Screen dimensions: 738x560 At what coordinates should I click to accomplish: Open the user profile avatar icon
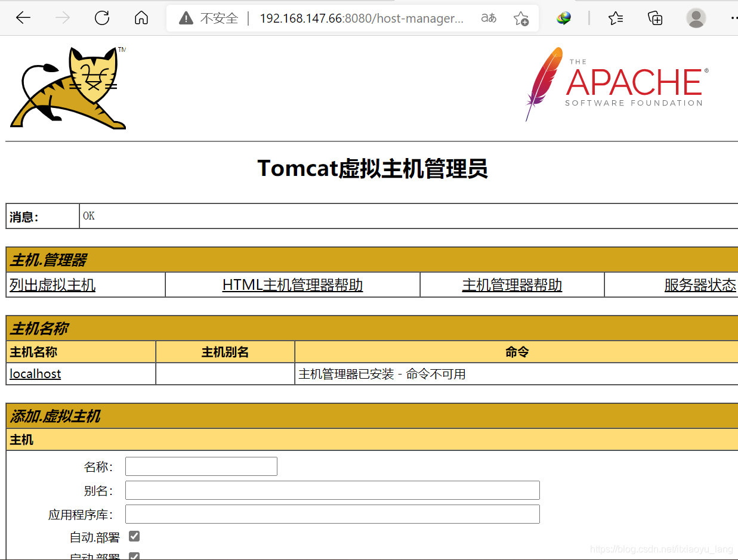click(696, 18)
